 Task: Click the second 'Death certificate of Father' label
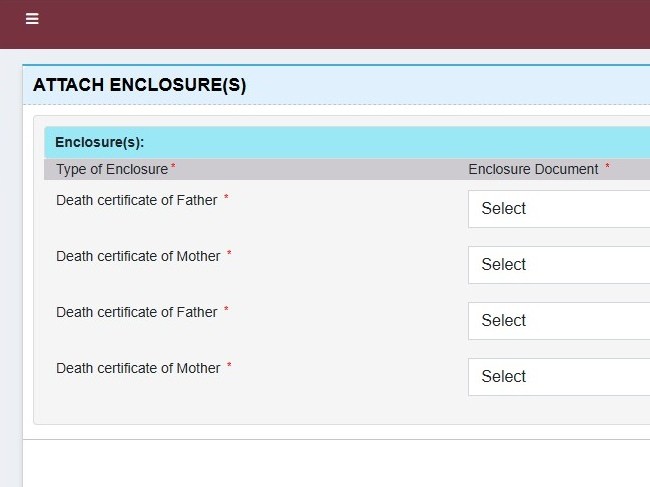pos(136,312)
